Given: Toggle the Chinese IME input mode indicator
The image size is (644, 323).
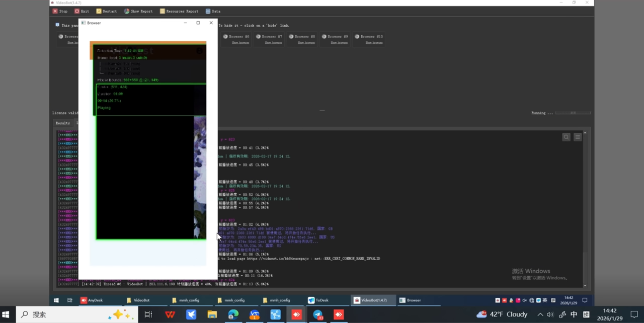Looking at the screenshot, I should 574,314.
